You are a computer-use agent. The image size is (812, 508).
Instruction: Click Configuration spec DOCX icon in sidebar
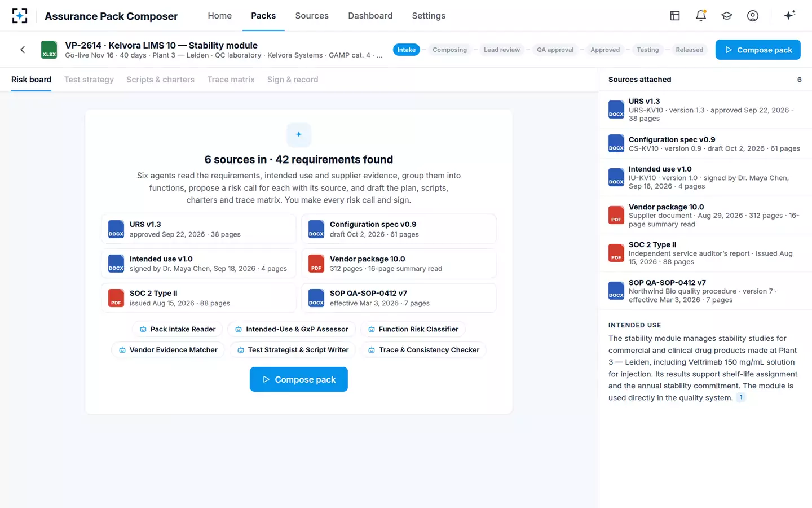[x=616, y=143]
